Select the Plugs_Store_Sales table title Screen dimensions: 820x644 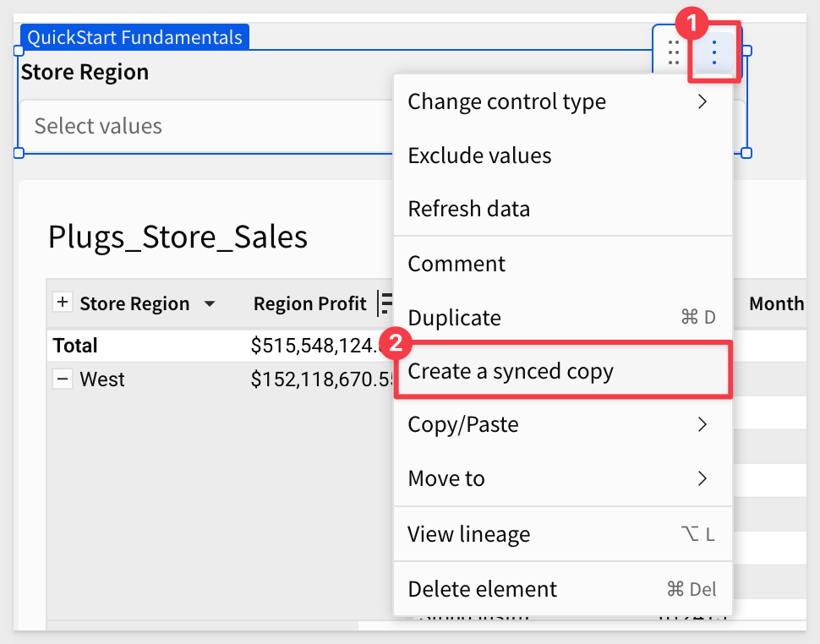178,237
